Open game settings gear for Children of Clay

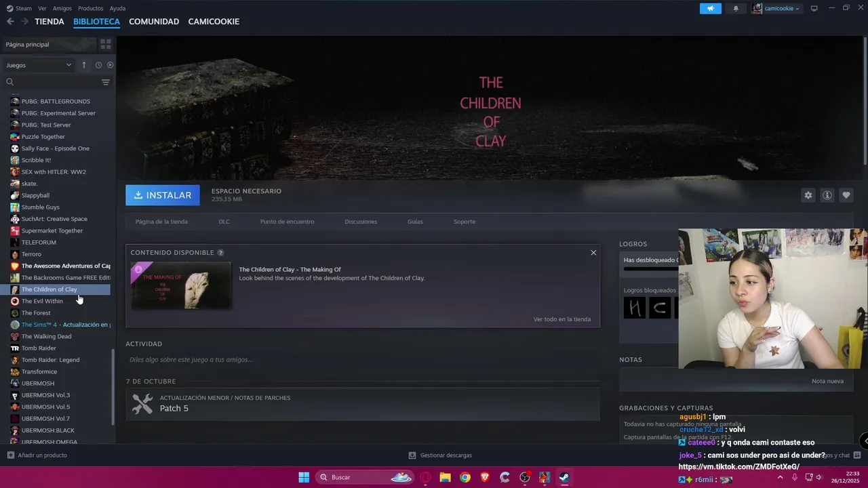(x=808, y=195)
